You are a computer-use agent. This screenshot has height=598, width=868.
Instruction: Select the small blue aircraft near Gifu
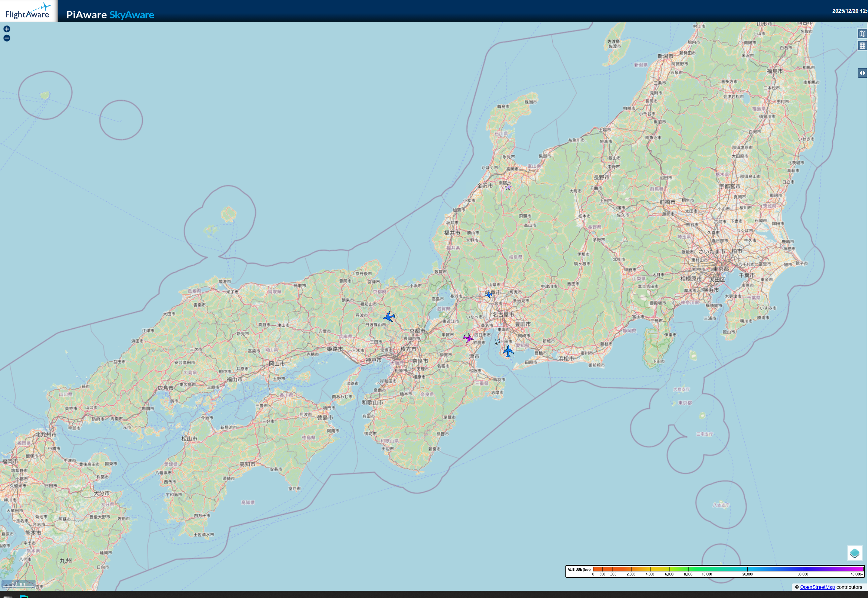click(489, 294)
